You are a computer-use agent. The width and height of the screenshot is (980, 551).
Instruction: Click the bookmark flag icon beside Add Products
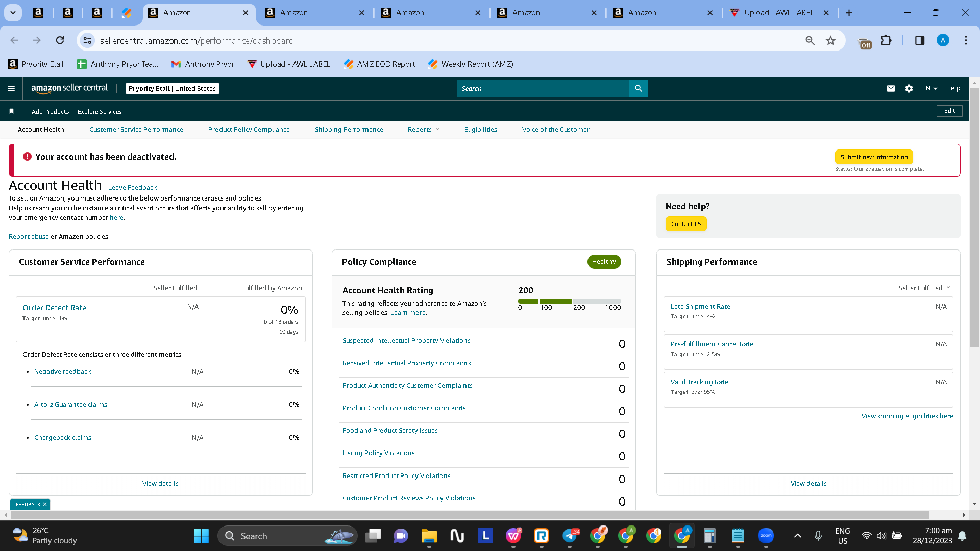(11, 111)
